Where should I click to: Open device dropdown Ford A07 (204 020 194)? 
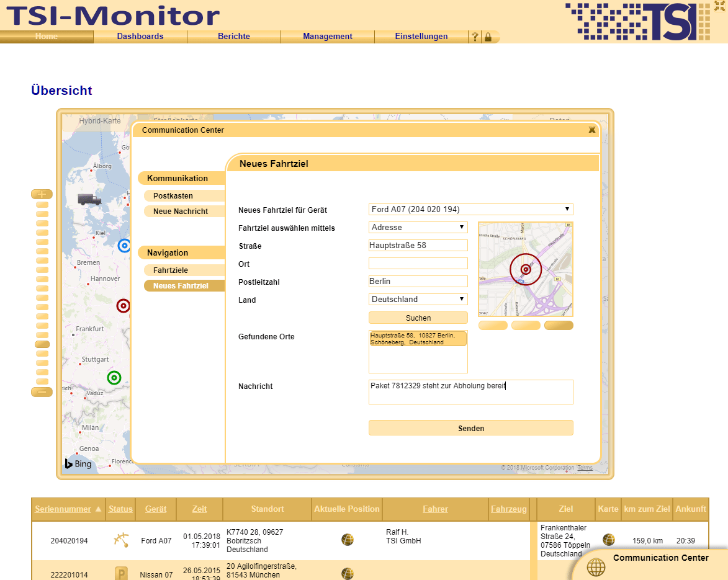(x=471, y=209)
